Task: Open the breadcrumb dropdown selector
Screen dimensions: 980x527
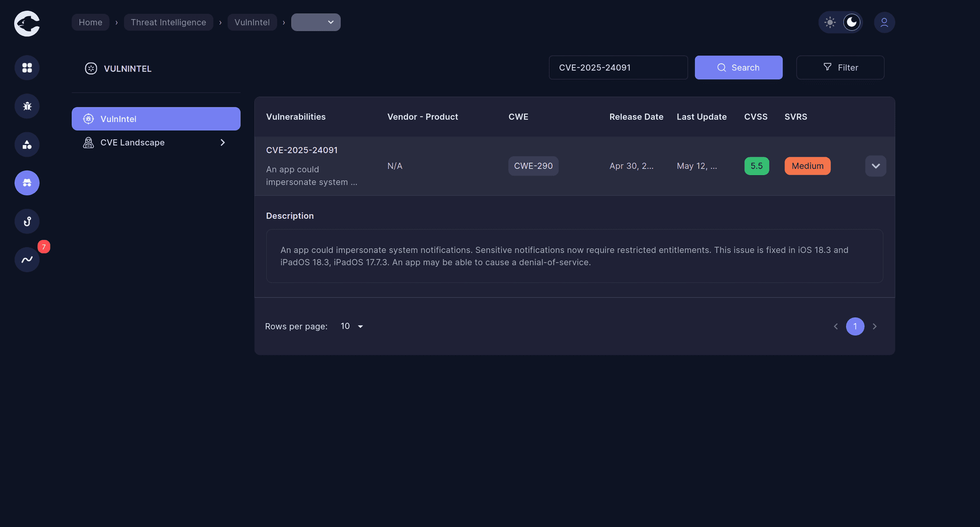Action: (315, 22)
